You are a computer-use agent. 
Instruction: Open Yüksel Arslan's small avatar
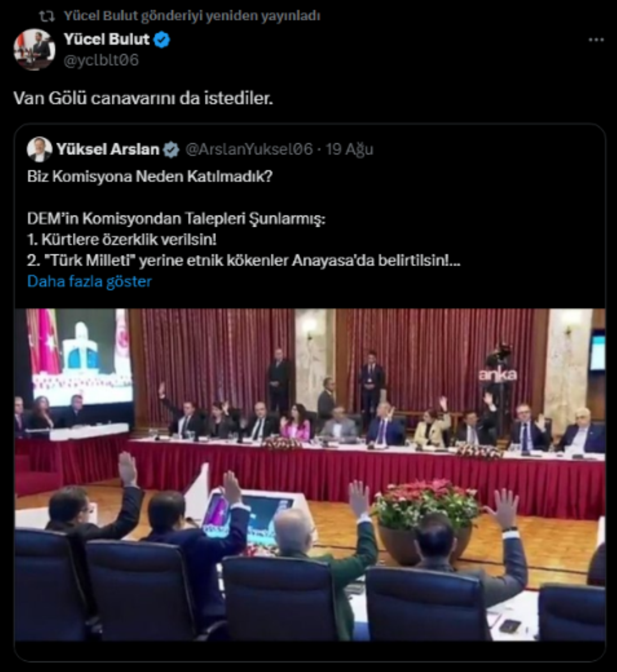click(x=40, y=149)
